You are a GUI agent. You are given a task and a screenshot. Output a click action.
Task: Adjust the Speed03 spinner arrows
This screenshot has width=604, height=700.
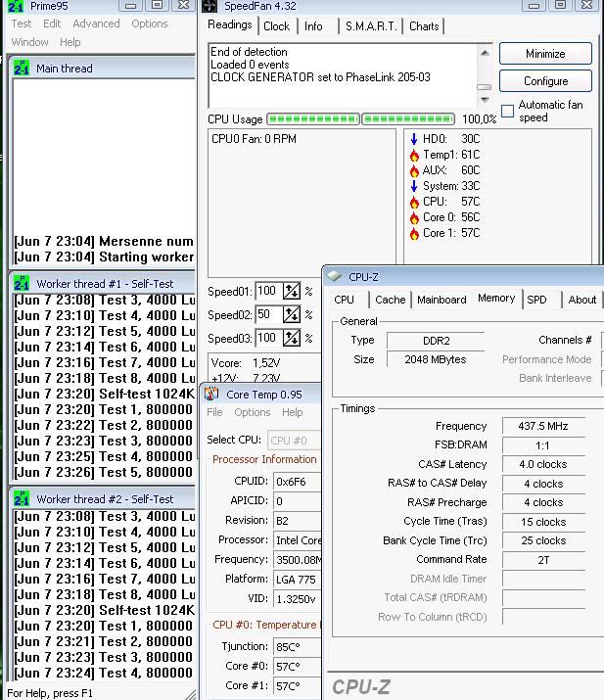click(292, 338)
